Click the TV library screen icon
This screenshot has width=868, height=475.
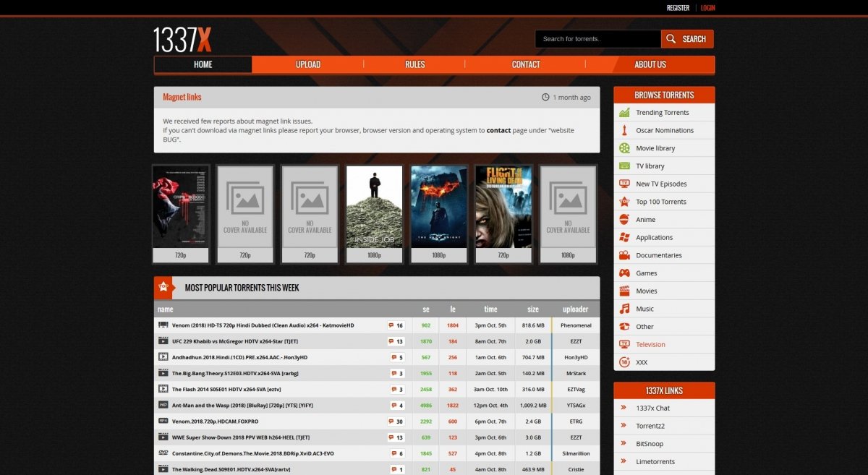tap(624, 166)
